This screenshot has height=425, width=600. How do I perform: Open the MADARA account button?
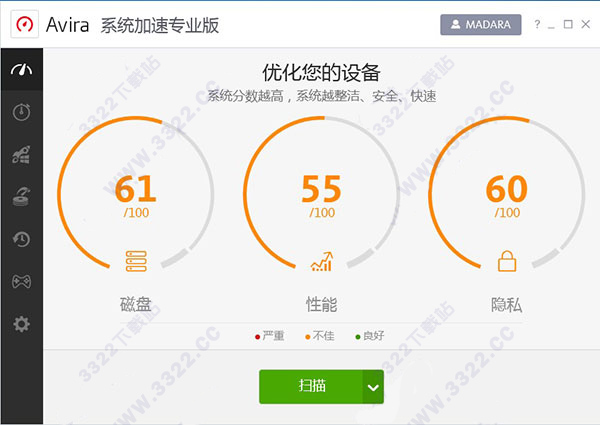point(481,24)
